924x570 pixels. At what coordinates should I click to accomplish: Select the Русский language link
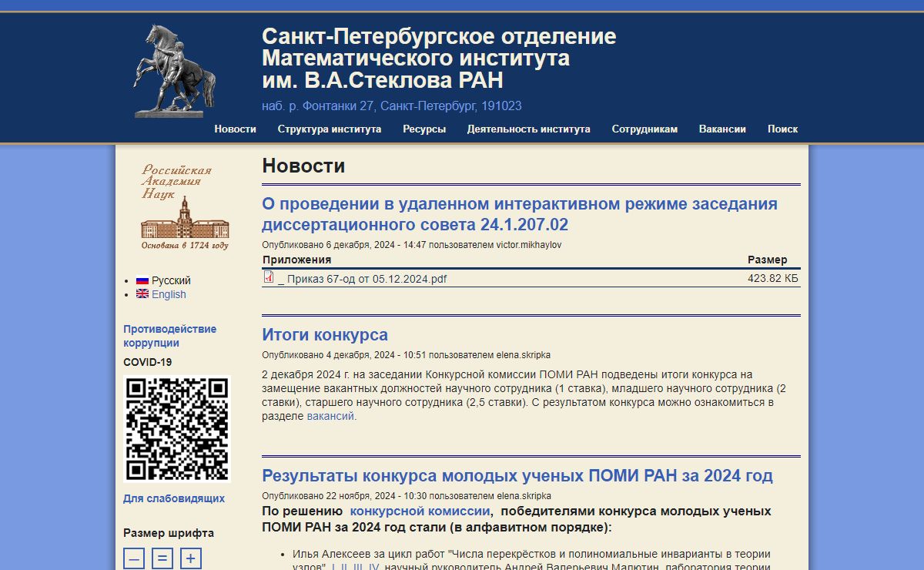click(x=171, y=281)
